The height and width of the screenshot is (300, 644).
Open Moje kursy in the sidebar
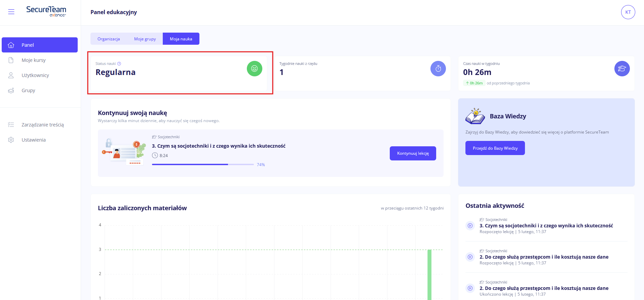coord(34,60)
